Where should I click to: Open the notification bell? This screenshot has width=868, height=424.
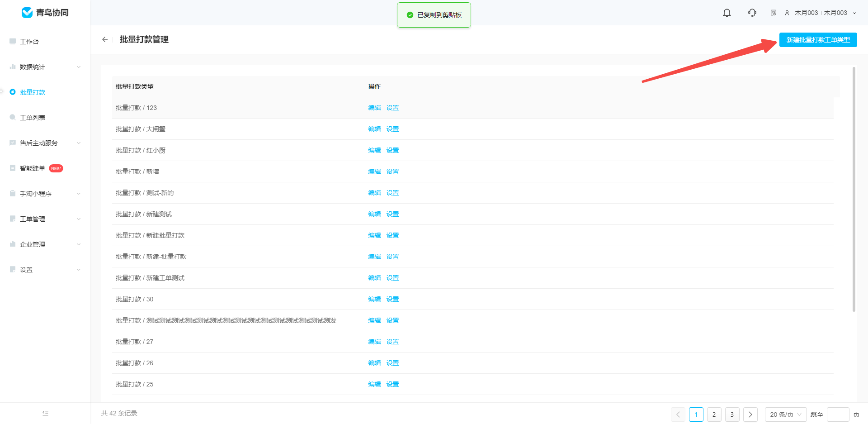(x=727, y=13)
